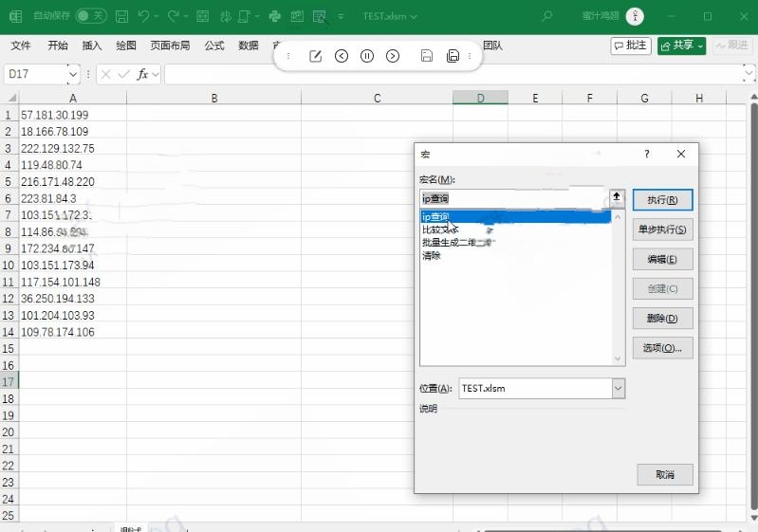Open the 位置 TEST.xlsm dropdown
Viewport: 758px width, 532px height.
coord(619,388)
